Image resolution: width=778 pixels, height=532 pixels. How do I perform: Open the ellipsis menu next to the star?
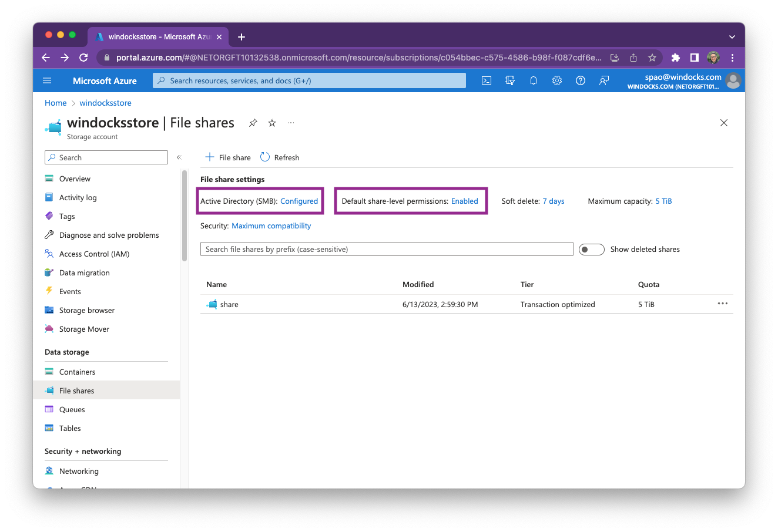pos(290,123)
